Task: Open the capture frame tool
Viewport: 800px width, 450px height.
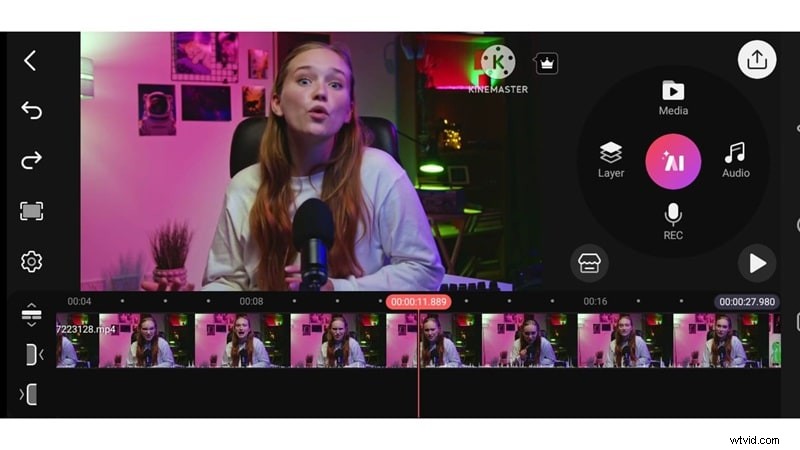Action: (x=31, y=211)
